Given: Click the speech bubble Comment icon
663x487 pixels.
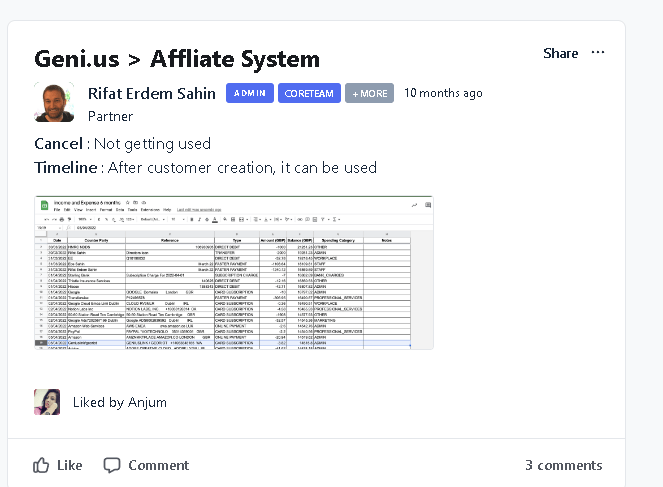Looking at the screenshot, I should [x=112, y=465].
